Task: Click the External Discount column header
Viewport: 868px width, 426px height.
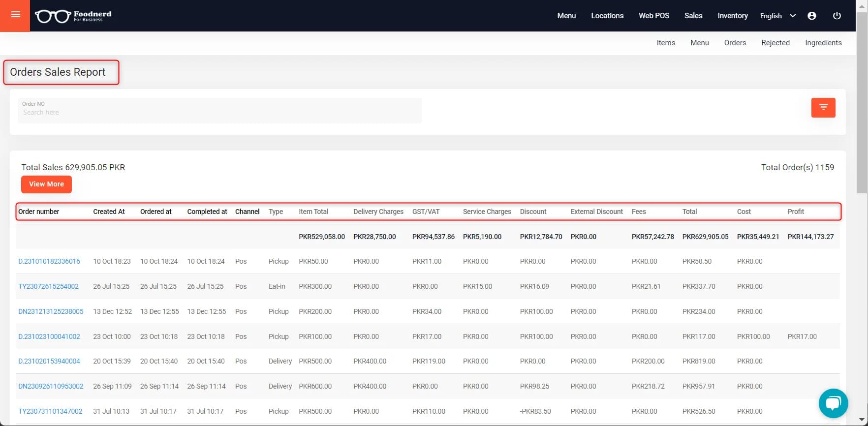Action: pos(597,212)
